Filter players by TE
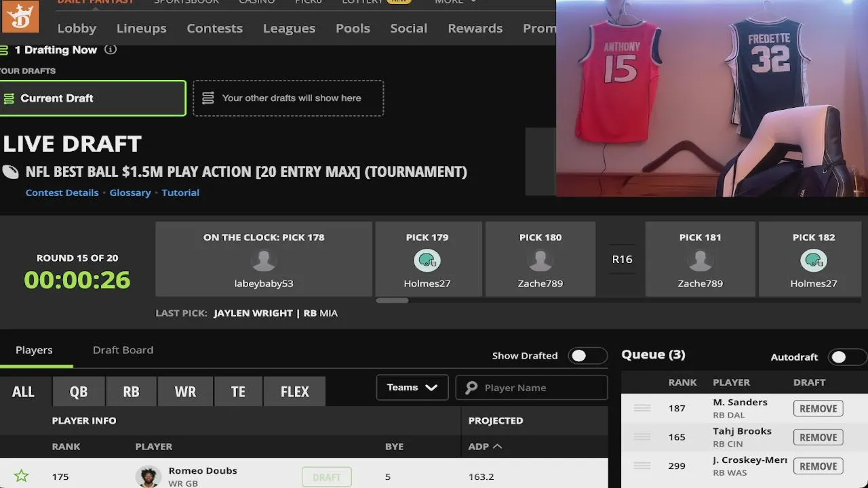The width and height of the screenshot is (868, 488). [x=238, y=392]
